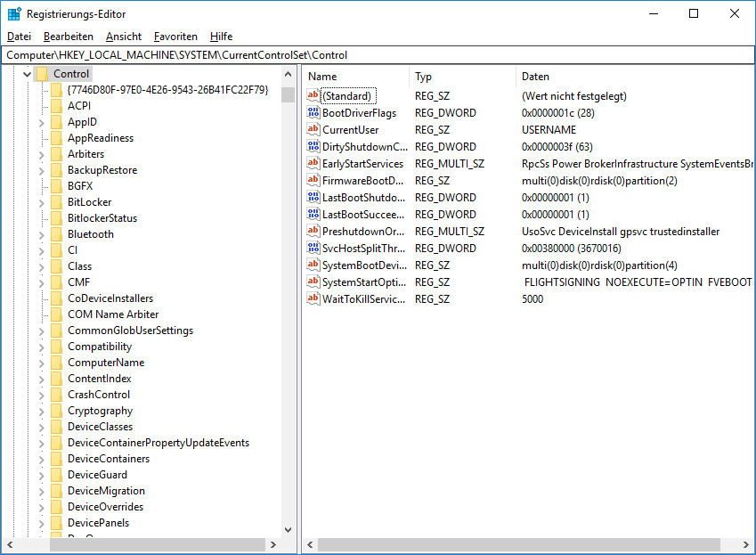This screenshot has width=756, height=555.
Task: Select the (Standard) value string icon
Action: 313,95
